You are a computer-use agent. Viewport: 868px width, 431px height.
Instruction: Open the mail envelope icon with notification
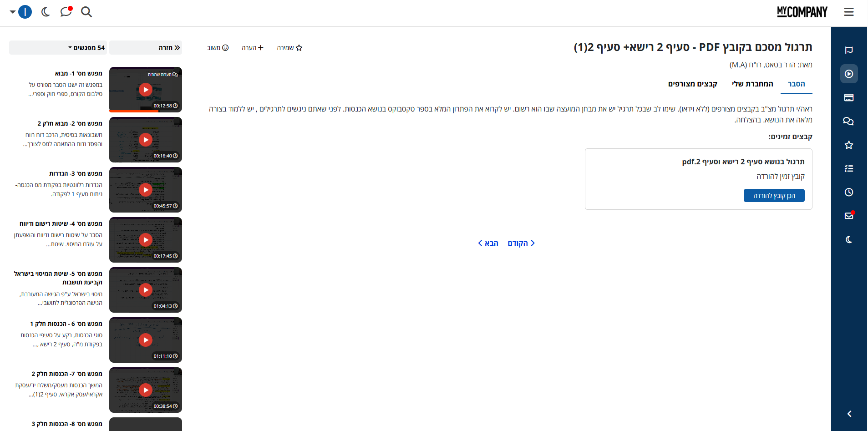pyautogui.click(x=848, y=216)
